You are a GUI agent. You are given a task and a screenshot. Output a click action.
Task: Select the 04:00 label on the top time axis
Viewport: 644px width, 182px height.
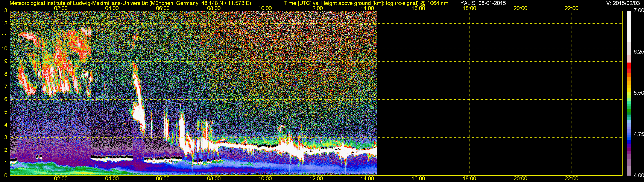click(112, 8)
